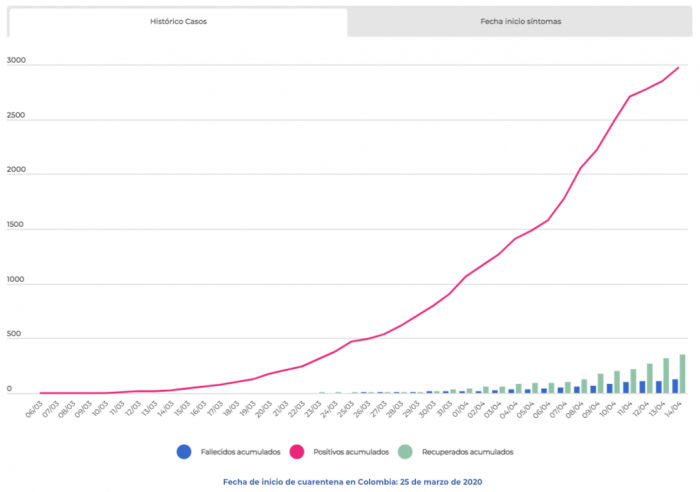This screenshot has height=492, width=700.
Task: Click the green recovered bar for 13/04
Action: pos(666,376)
